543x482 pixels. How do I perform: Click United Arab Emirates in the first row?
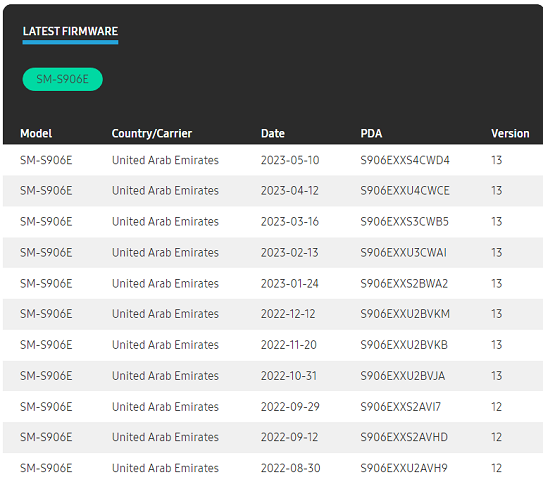tap(165, 160)
